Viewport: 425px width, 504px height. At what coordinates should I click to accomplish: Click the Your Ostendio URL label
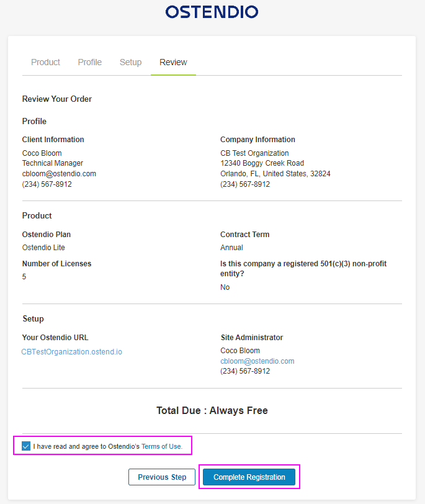tap(55, 338)
